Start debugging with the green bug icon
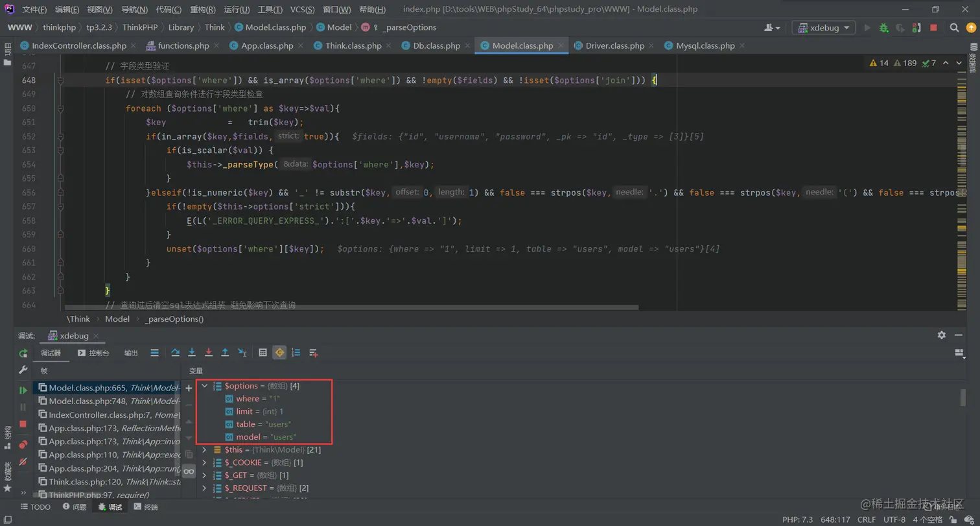980x526 pixels. coord(883,28)
